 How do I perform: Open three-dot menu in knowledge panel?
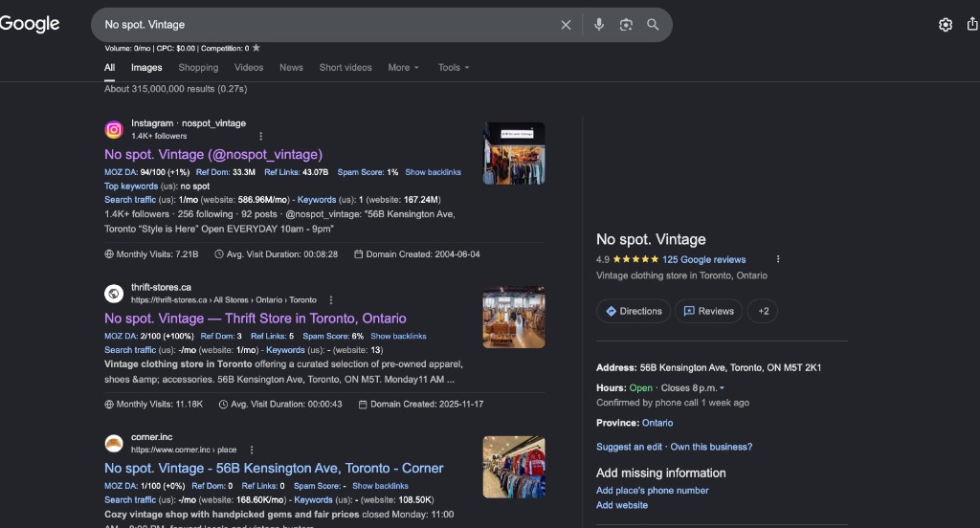(x=777, y=259)
